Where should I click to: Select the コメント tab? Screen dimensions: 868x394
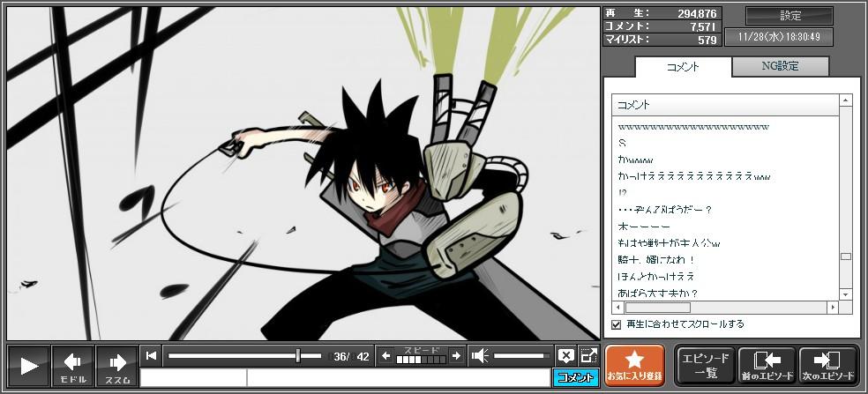(683, 67)
